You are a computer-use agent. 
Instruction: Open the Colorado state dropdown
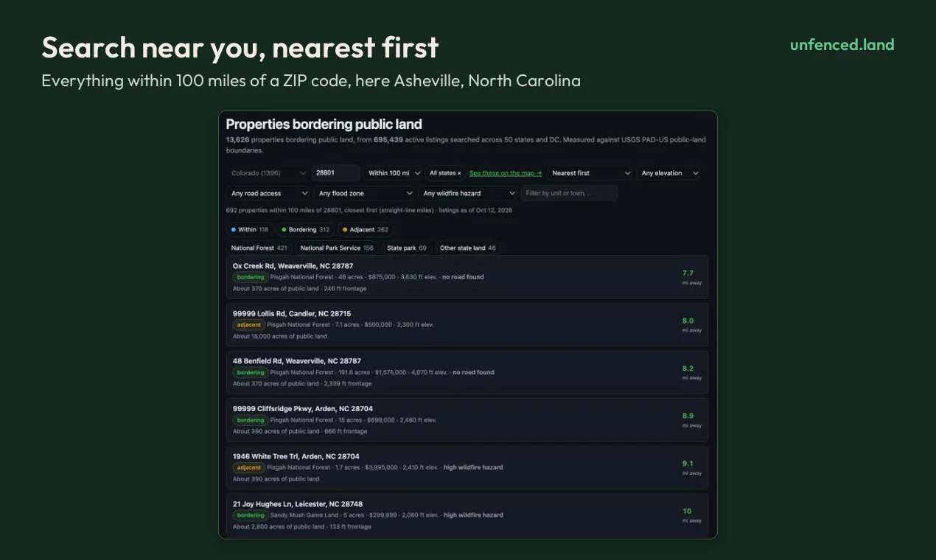267,173
